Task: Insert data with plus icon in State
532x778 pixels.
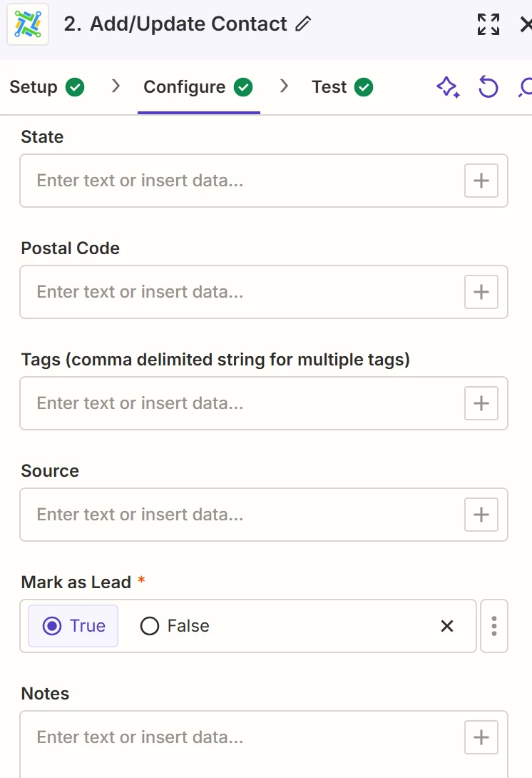Action: pos(481,181)
